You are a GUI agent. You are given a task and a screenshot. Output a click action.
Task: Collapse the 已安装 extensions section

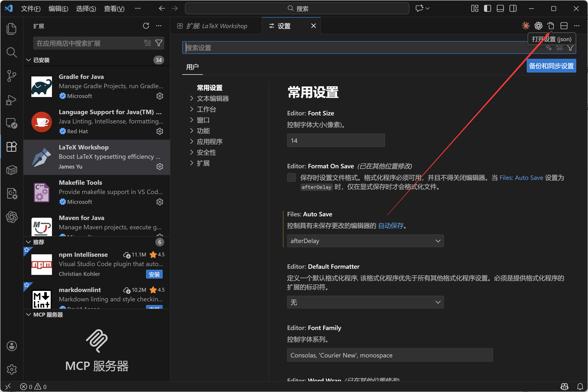(x=41, y=60)
